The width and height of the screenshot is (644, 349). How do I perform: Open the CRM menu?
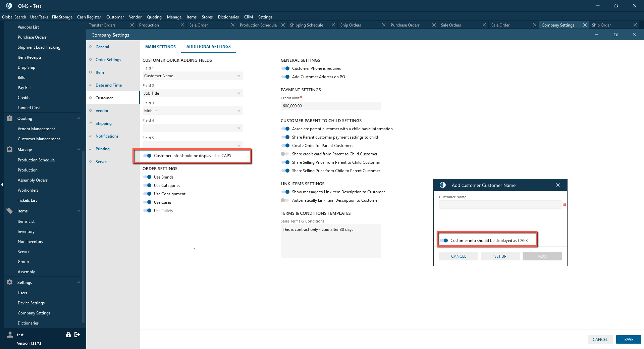(249, 17)
